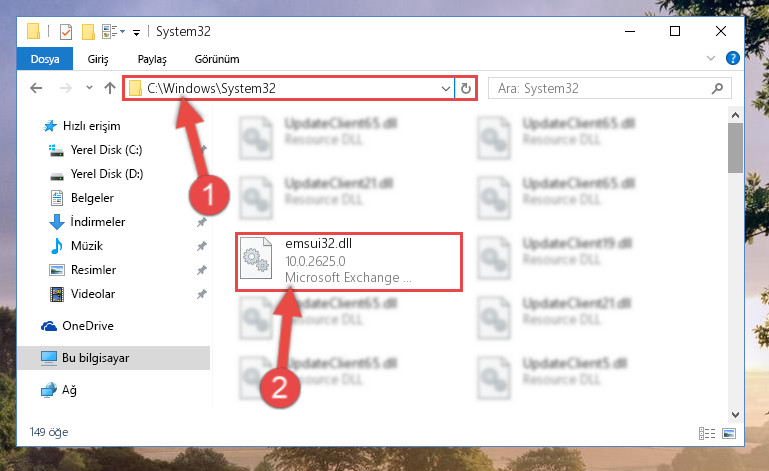
Task: Open Yerel Disk (C:) in sidebar
Action: point(106,150)
